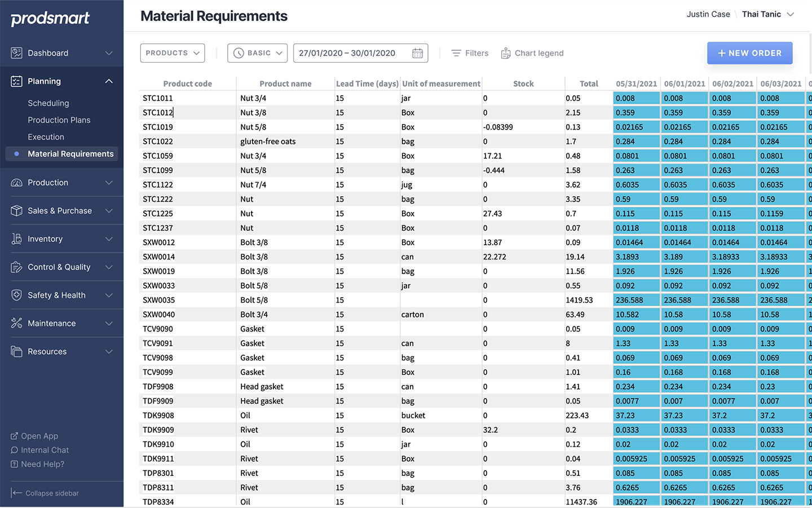Click the Filters lines icon
812x508 pixels.
click(x=456, y=53)
